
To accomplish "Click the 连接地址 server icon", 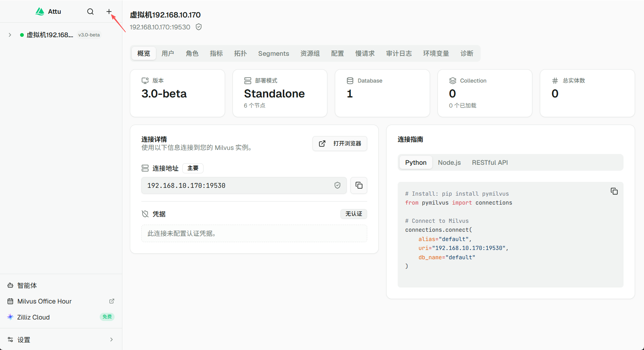I will [145, 168].
